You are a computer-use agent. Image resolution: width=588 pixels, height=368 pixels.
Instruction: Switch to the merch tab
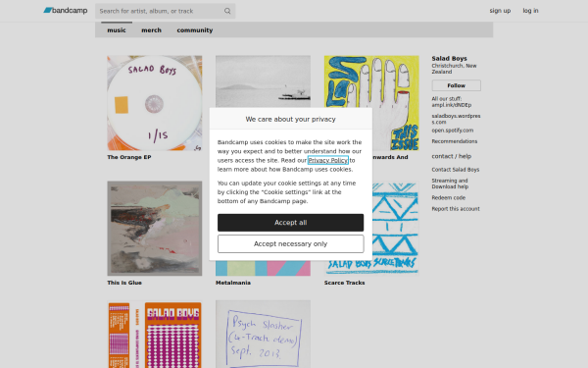click(x=152, y=30)
